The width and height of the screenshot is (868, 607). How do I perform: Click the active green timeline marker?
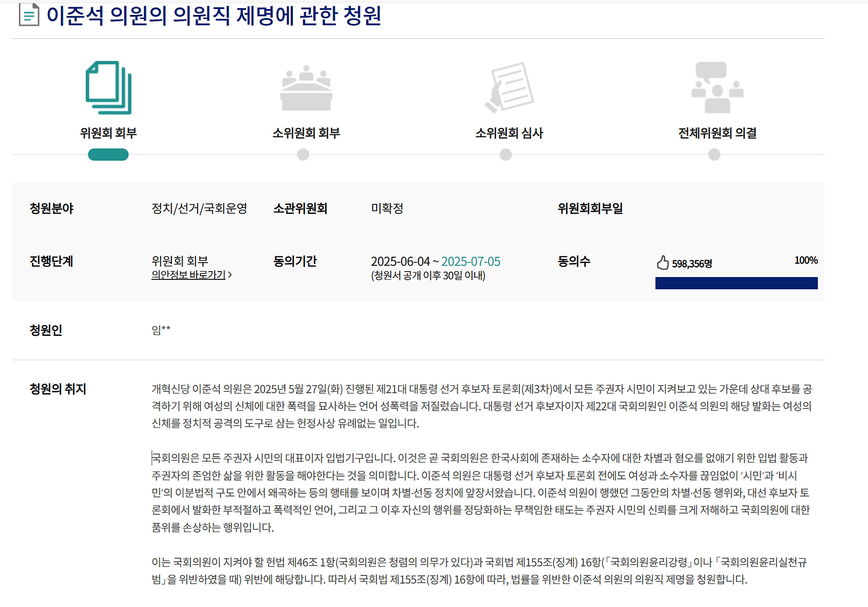(108, 155)
